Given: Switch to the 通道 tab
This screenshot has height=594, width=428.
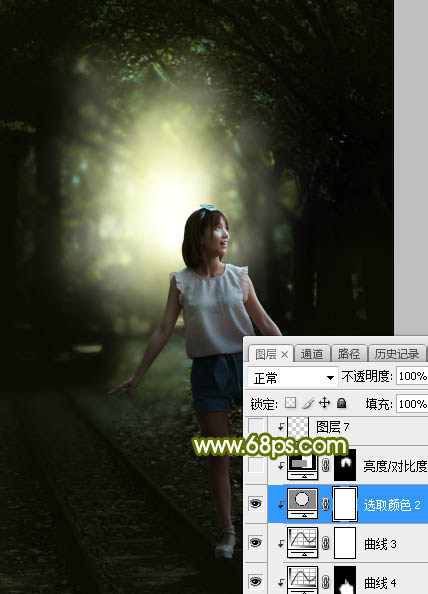Looking at the screenshot, I should click(x=311, y=354).
